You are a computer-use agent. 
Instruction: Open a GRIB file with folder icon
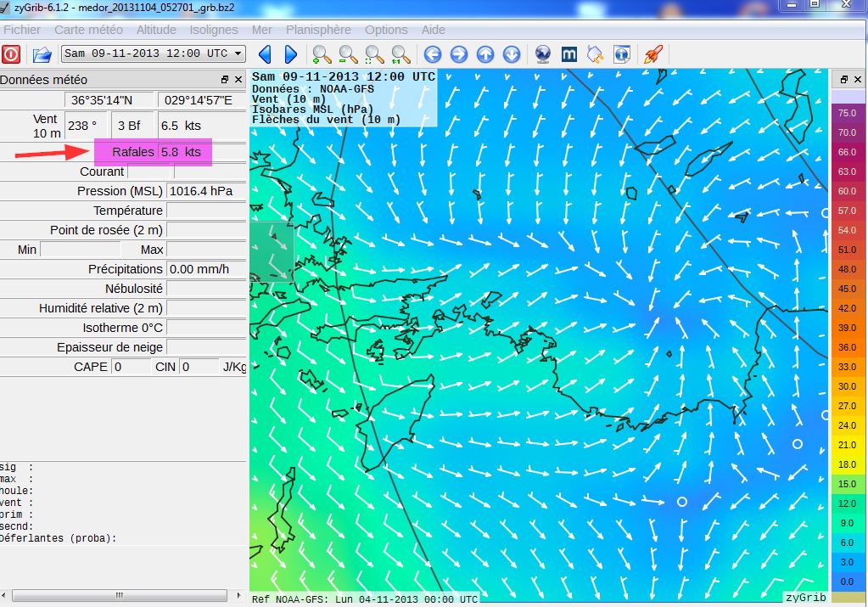point(42,54)
